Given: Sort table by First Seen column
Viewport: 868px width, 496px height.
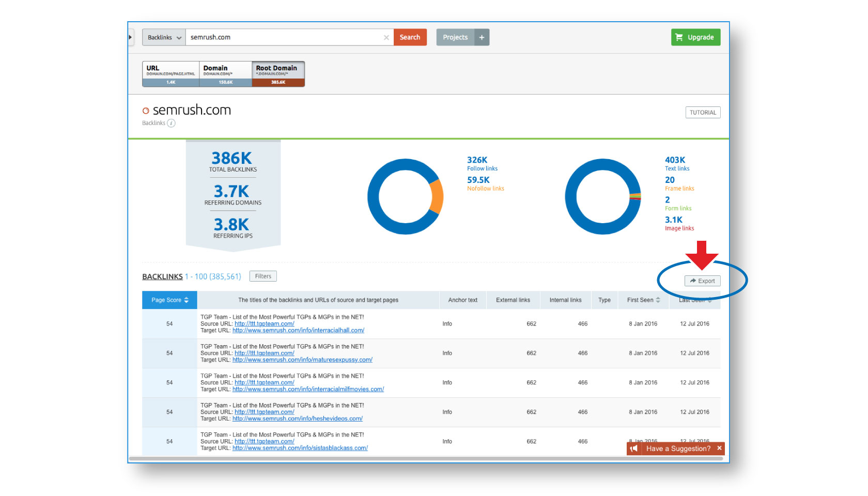Looking at the screenshot, I should (x=643, y=300).
